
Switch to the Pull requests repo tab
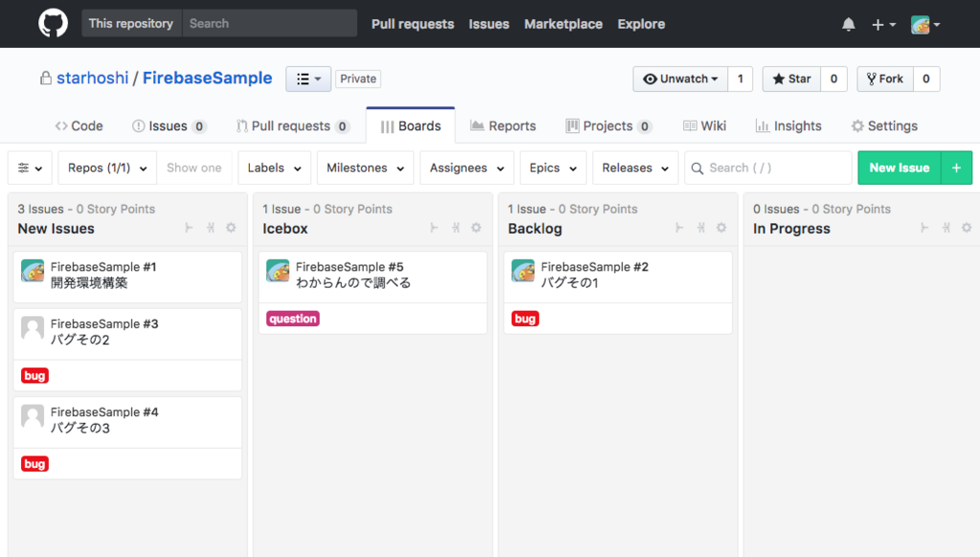tap(293, 125)
